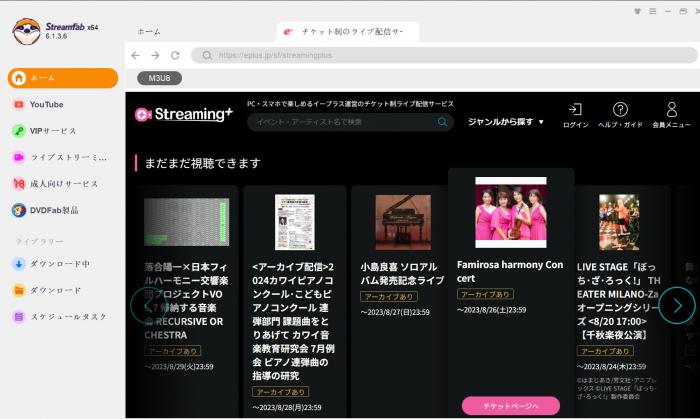Click the ログイン icon
The width and height of the screenshot is (700, 419).
tap(575, 115)
